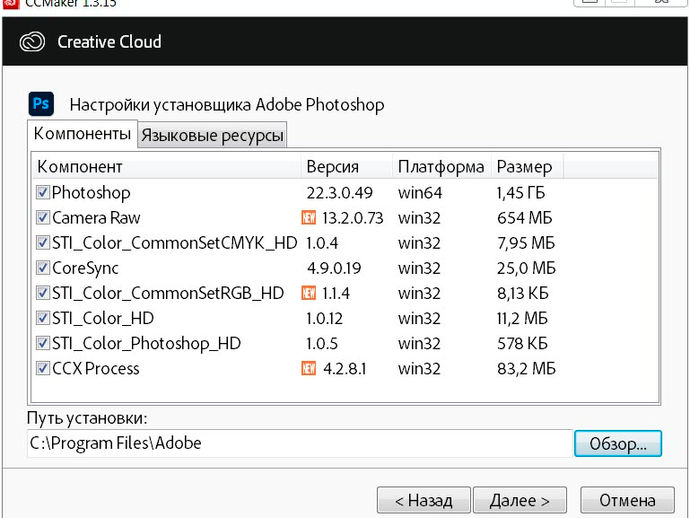Uncheck STI_Color_Photoshop_HD checkbox

tap(43, 343)
